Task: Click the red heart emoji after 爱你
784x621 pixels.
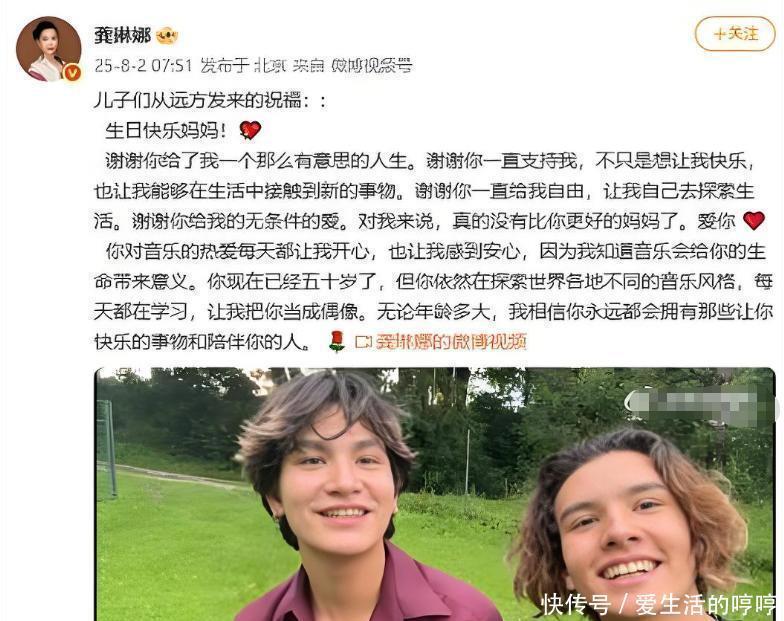Action: pyautogui.click(x=754, y=220)
